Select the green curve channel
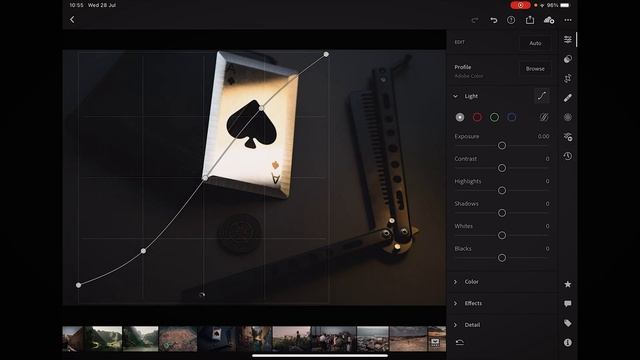The width and height of the screenshot is (640, 360). (494, 118)
